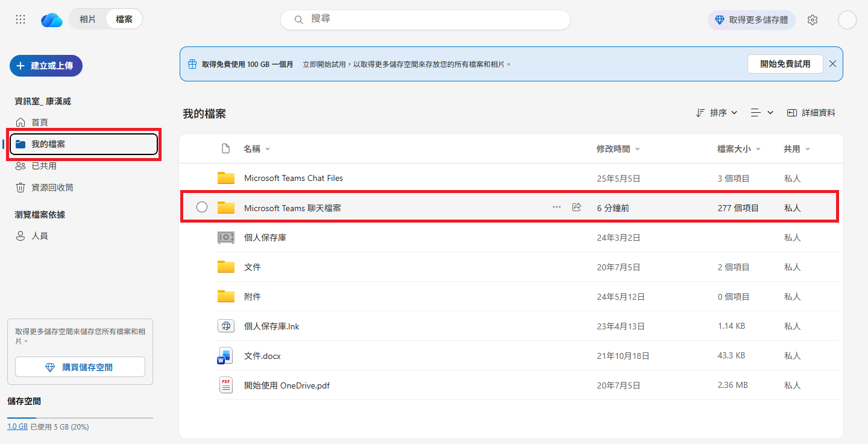
Task: Share the Microsoft Teams 聊天檔案 folder
Action: pyautogui.click(x=576, y=208)
